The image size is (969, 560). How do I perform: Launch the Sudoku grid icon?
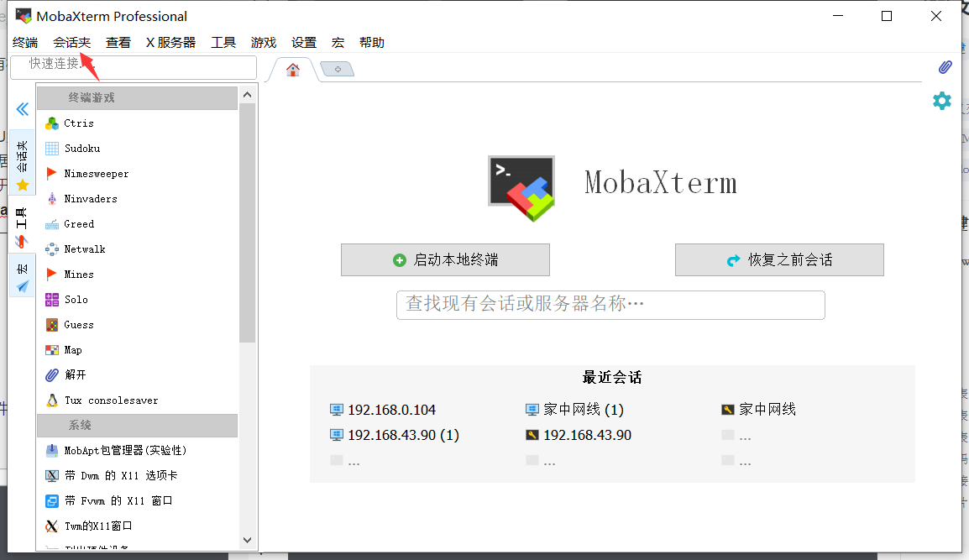coord(52,149)
